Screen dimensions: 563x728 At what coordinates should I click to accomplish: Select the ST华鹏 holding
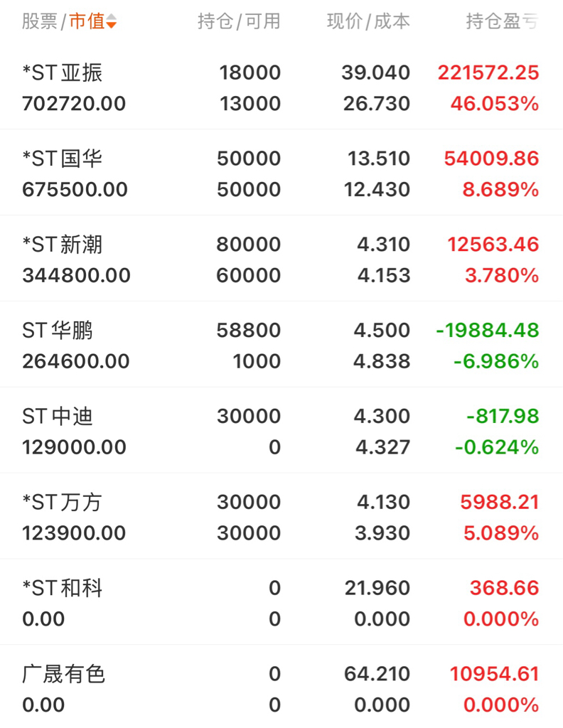281,345
